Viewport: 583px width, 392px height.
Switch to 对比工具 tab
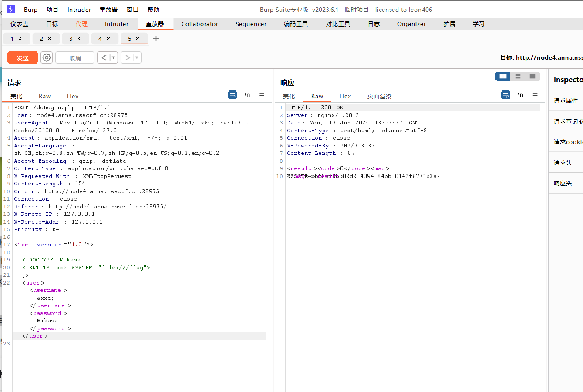(338, 24)
